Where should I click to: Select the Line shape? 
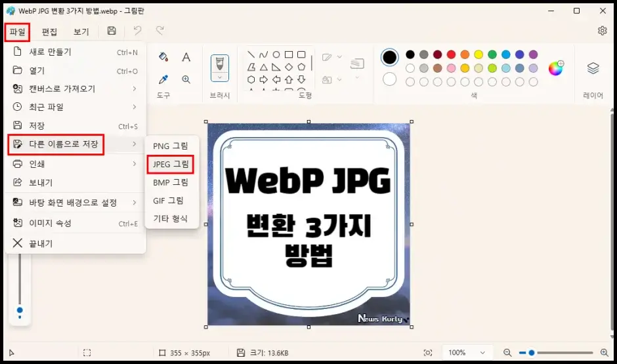[251, 54]
